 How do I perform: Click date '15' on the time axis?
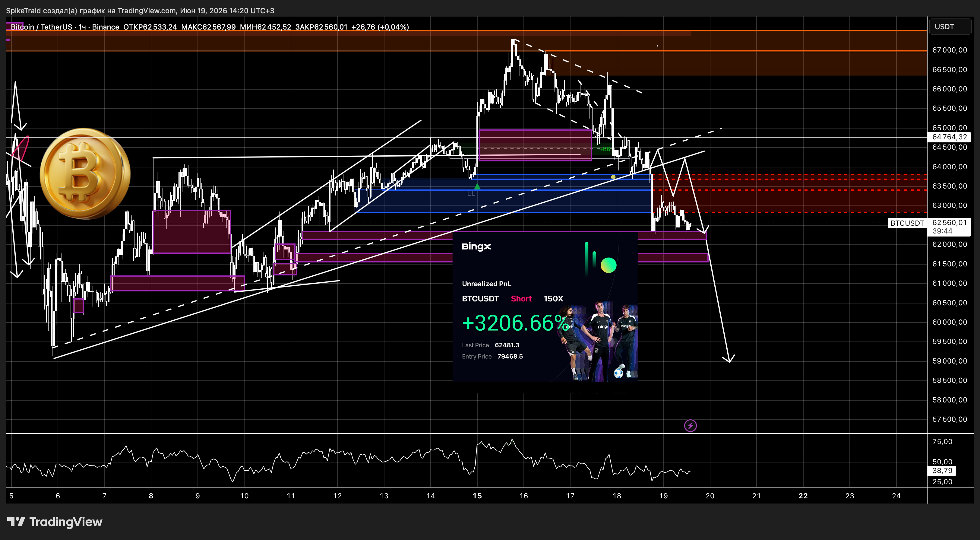pyautogui.click(x=477, y=496)
